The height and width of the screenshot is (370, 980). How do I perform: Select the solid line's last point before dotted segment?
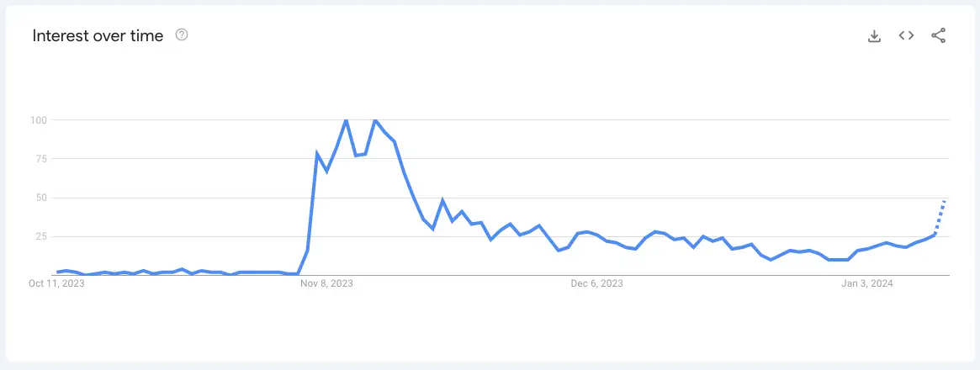tap(935, 235)
